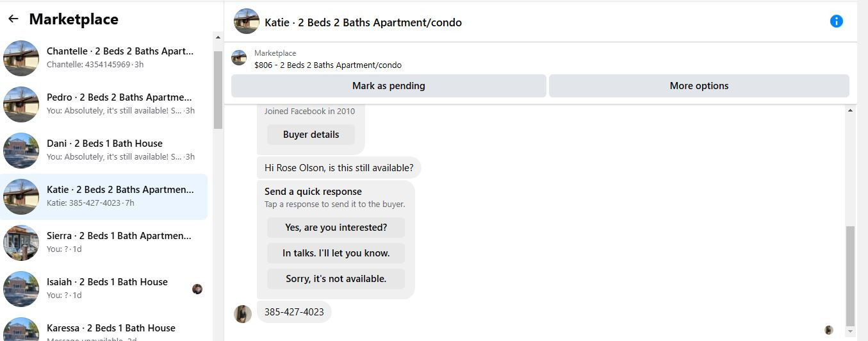Click small Marketplace listing thumbnail under header
This screenshot has height=341, width=868.
click(239, 58)
